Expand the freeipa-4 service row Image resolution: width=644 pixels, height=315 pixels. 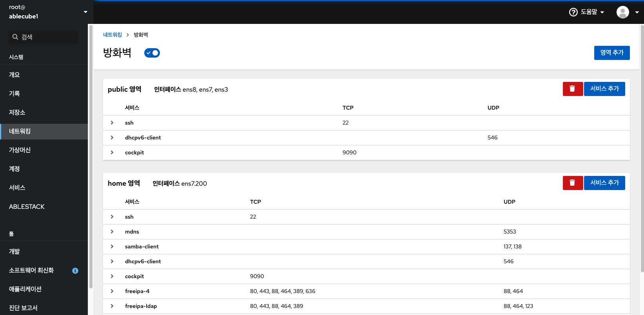click(x=112, y=291)
